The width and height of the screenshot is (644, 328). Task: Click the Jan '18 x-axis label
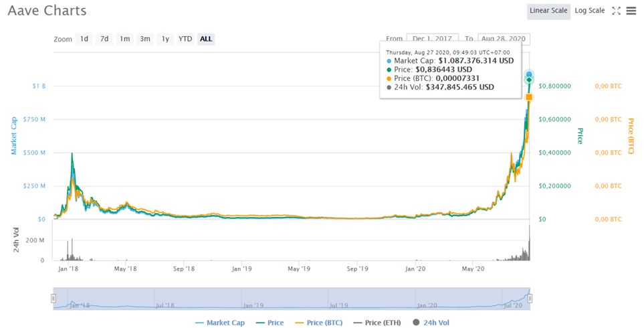68,269
